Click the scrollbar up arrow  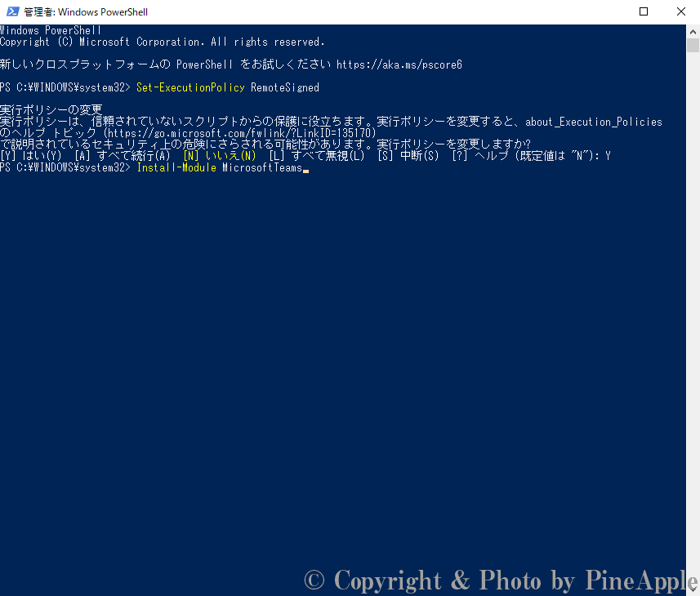coord(693,30)
